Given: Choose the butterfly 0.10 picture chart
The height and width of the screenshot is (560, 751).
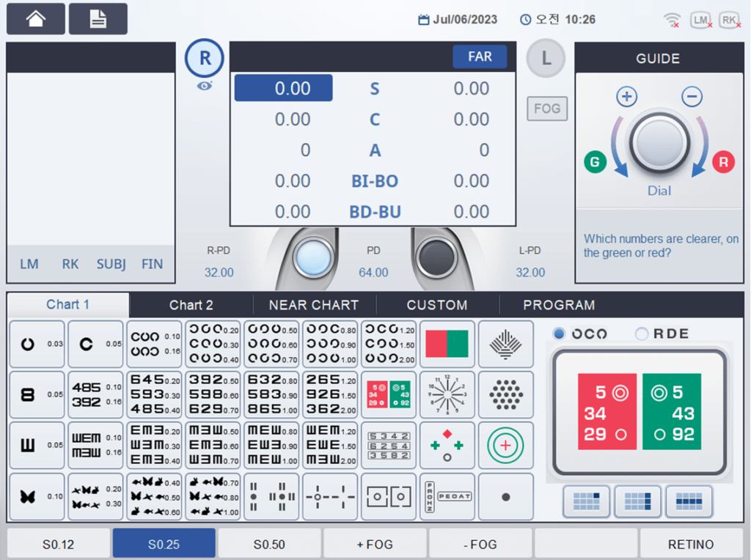Looking at the screenshot, I should (x=36, y=496).
